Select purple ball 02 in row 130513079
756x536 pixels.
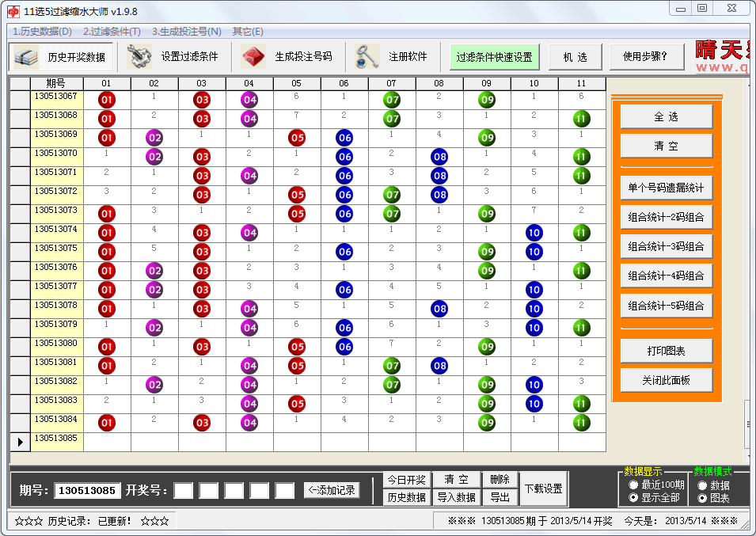click(x=154, y=328)
